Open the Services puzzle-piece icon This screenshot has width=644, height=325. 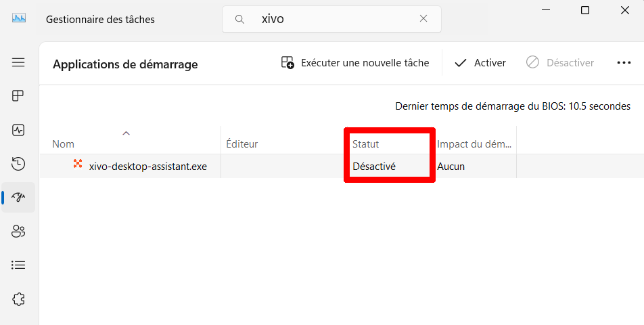18,299
